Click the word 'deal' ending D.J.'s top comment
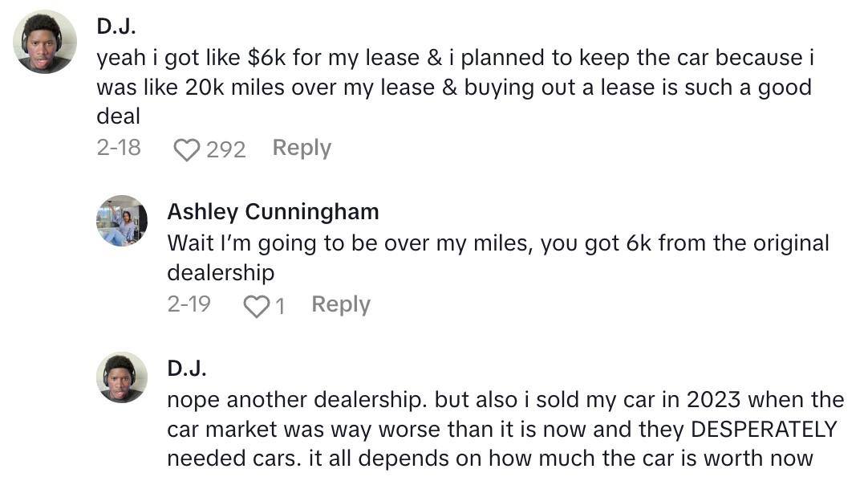Viewport: 868px width, 477px height. tap(118, 116)
